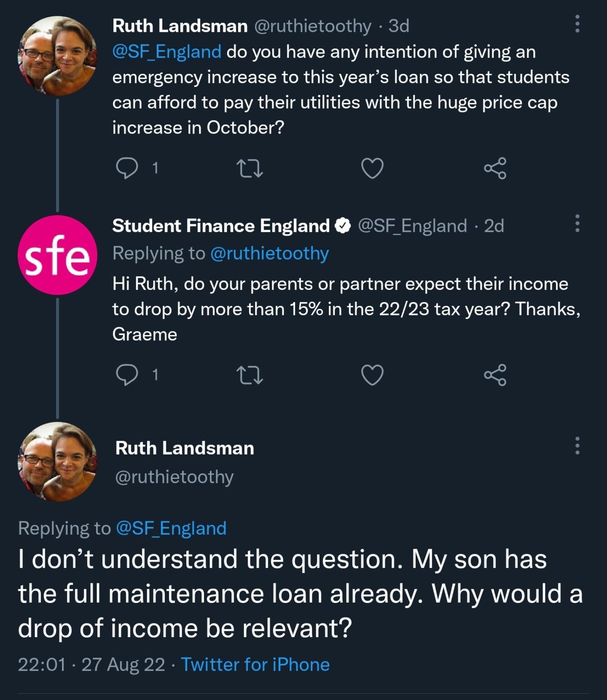
Task: Open Ruth Landsman's avatar in first tweet
Action: coord(57,56)
